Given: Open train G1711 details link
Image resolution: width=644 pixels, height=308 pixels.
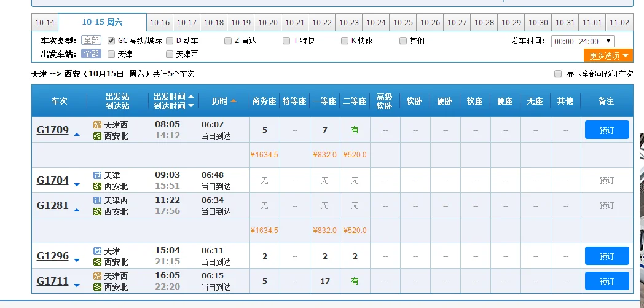Looking at the screenshot, I should click(53, 282).
